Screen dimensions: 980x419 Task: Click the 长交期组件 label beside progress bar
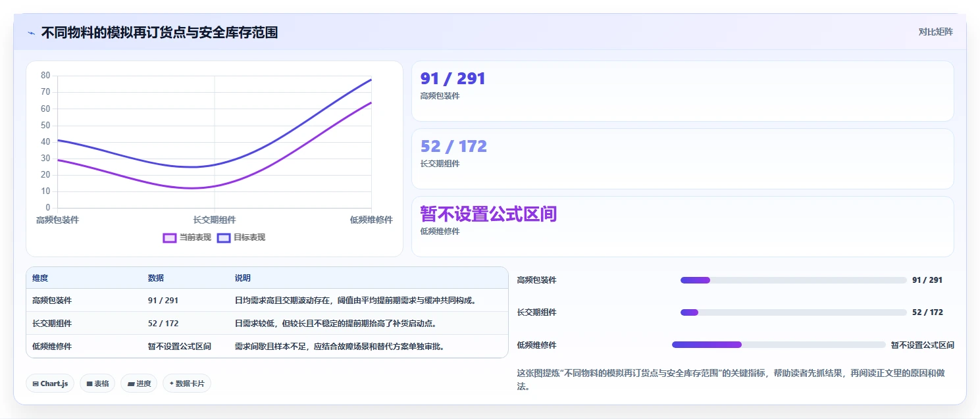(x=536, y=312)
